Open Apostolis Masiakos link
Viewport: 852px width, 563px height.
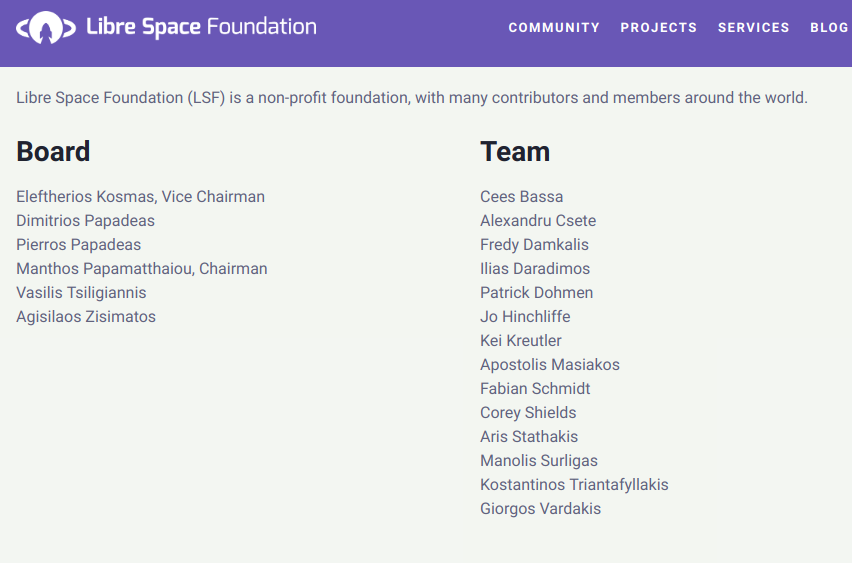[x=549, y=365]
